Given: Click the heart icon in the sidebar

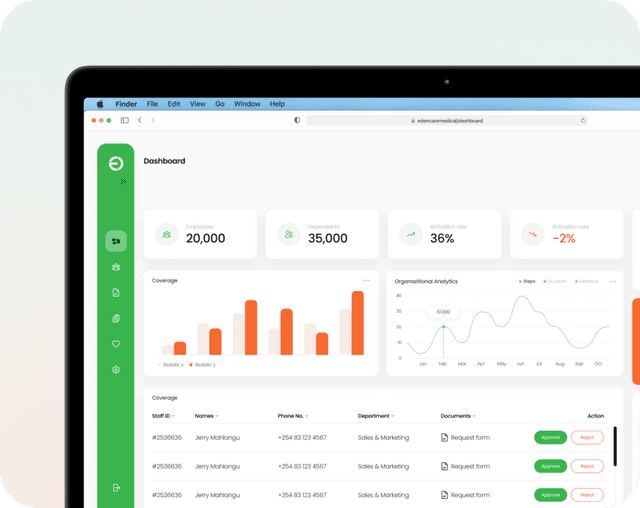Looking at the screenshot, I should [116, 344].
